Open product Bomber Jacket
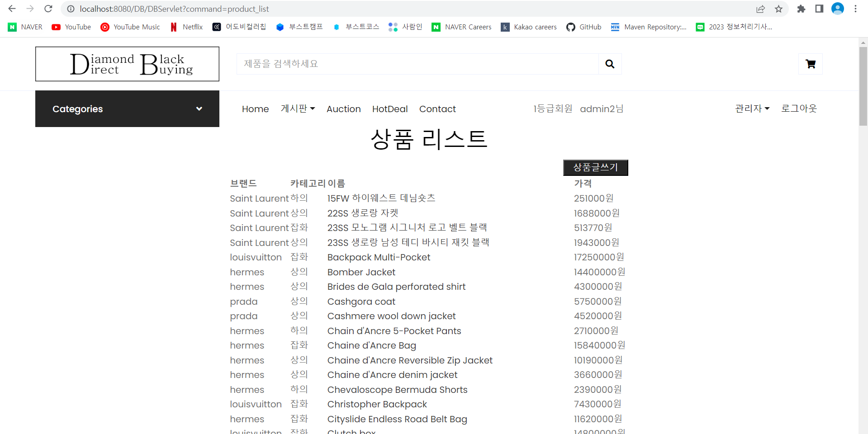Viewport: 868px width, 434px height. tap(361, 272)
